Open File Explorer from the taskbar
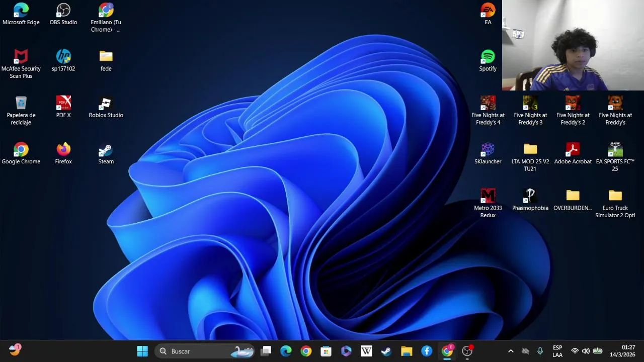Screen dimensions: 644x362 (407, 351)
